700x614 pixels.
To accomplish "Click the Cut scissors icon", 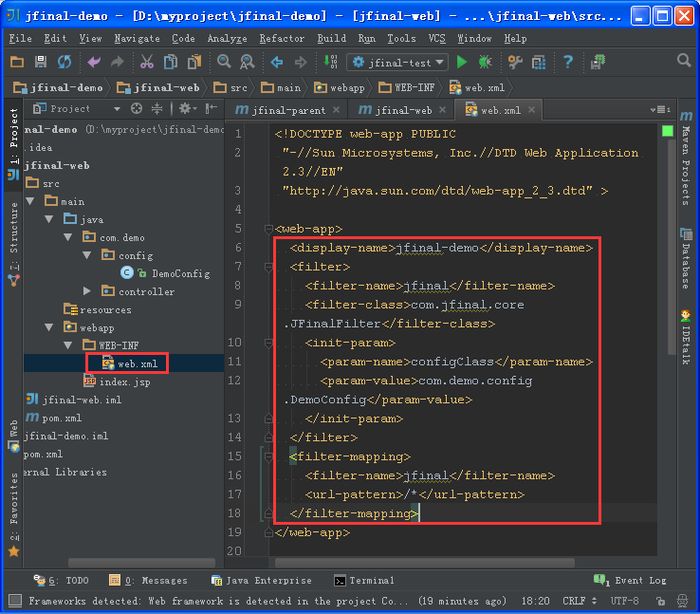I will [x=146, y=62].
